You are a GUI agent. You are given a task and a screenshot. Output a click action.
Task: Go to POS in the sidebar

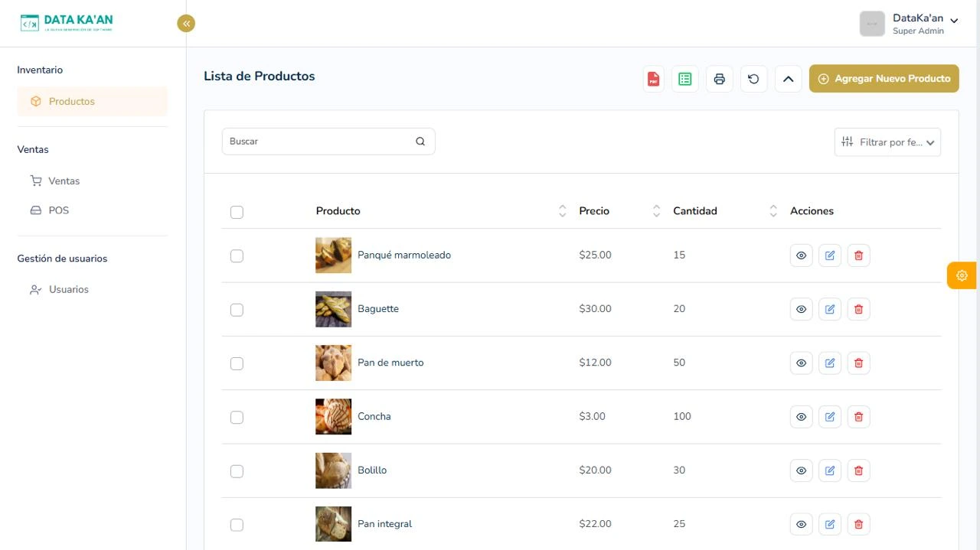(58, 210)
